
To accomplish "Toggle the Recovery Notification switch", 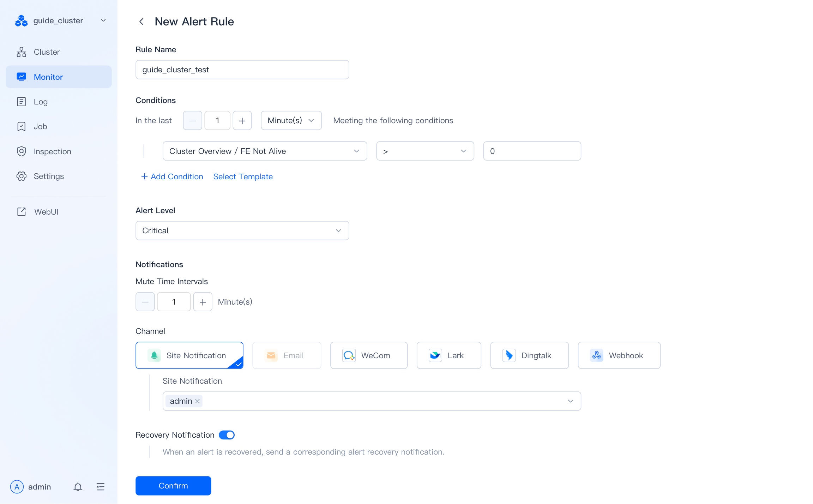I will tap(227, 435).
